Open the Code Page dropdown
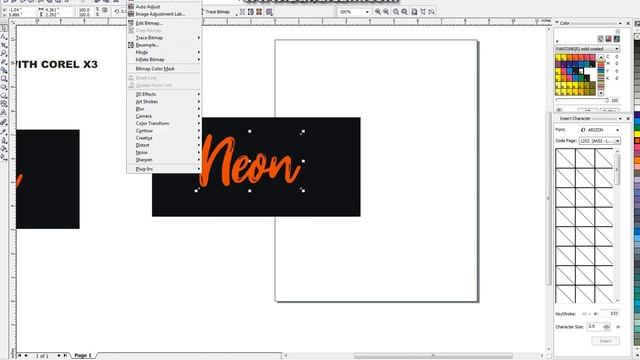 pos(617,141)
